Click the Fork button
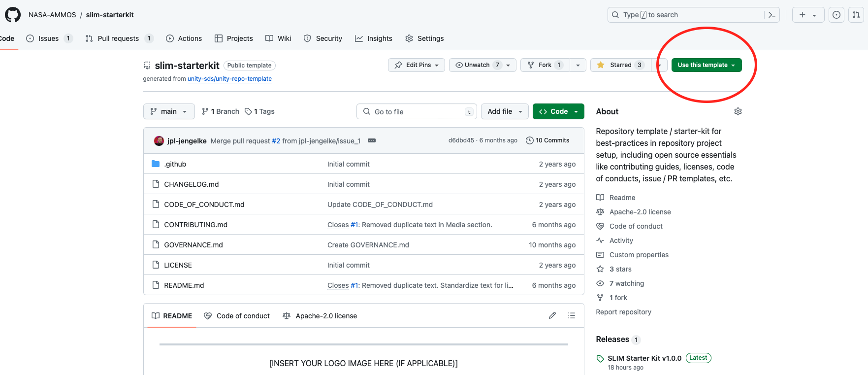This screenshot has height=375, width=868. point(545,65)
